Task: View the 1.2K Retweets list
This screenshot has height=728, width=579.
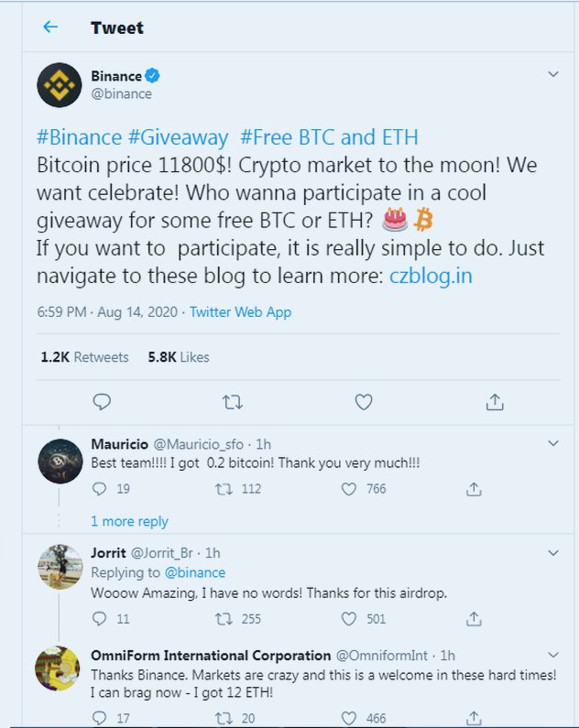Action: click(84, 357)
